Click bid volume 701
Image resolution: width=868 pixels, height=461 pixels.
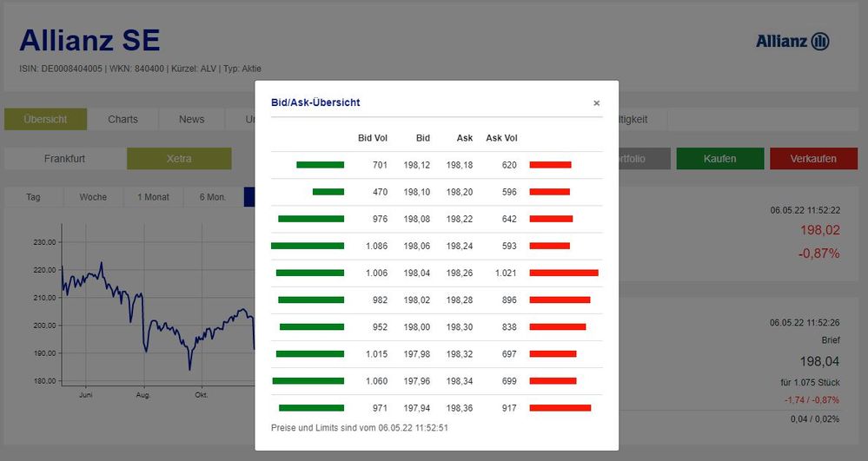380,165
